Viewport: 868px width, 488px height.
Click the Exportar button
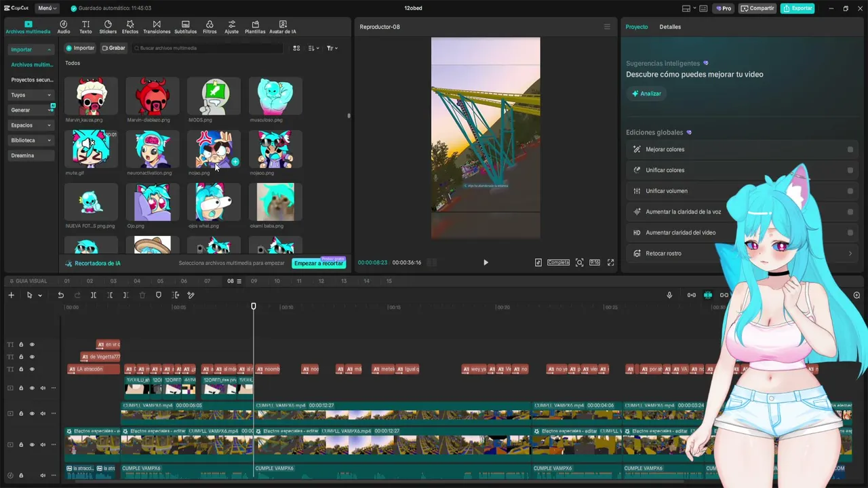coord(797,8)
